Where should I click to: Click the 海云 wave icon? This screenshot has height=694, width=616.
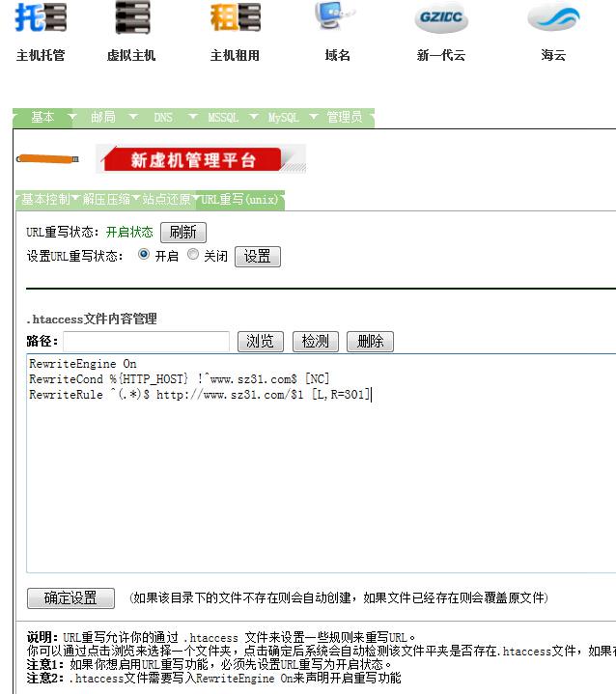(553, 17)
